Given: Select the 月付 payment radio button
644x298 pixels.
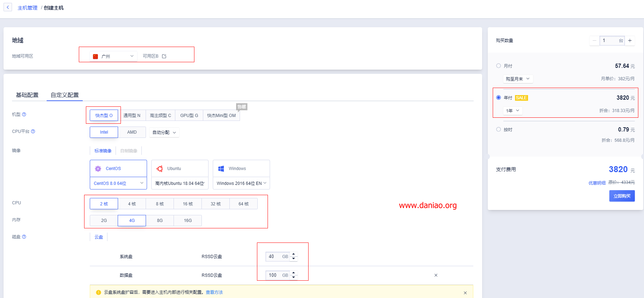Looking at the screenshot, I should [x=498, y=66].
